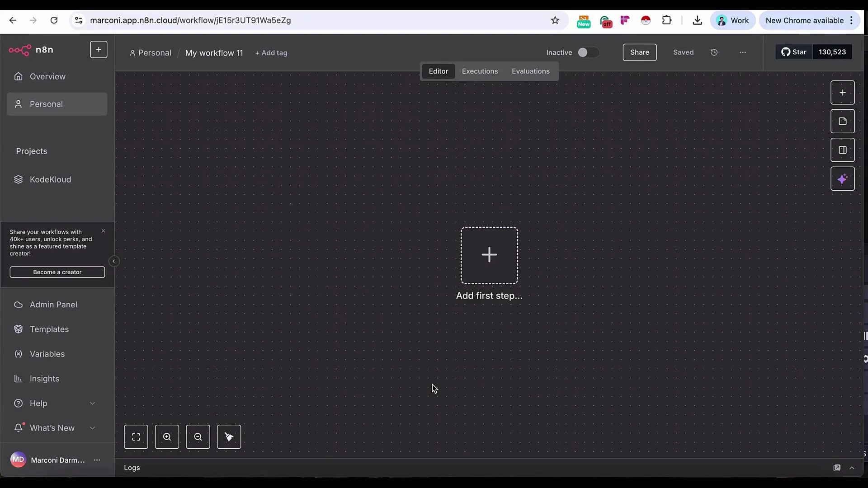The height and width of the screenshot is (488, 868).
Task: Pop out the Logs panel
Action: pos(837,468)
